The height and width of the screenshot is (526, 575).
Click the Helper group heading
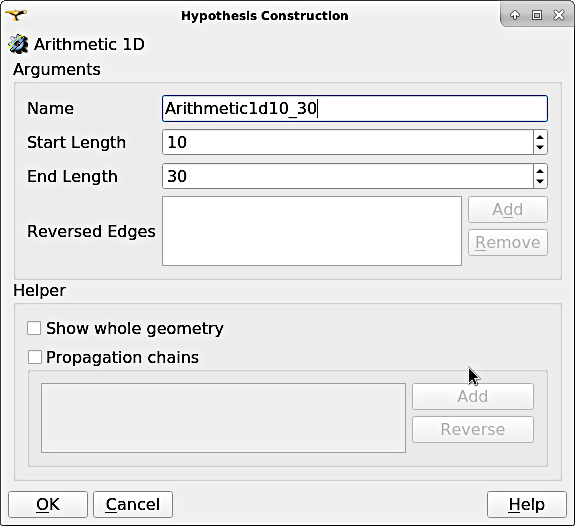40,291
